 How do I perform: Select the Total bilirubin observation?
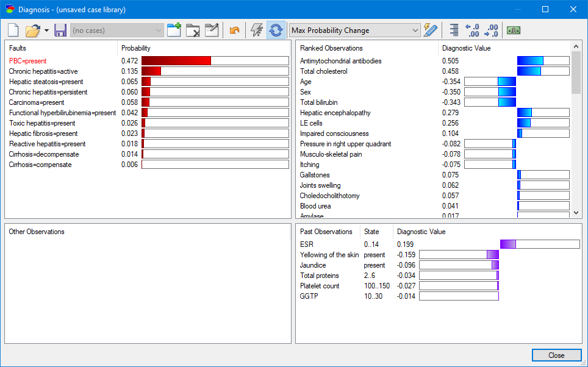[319, 102]
